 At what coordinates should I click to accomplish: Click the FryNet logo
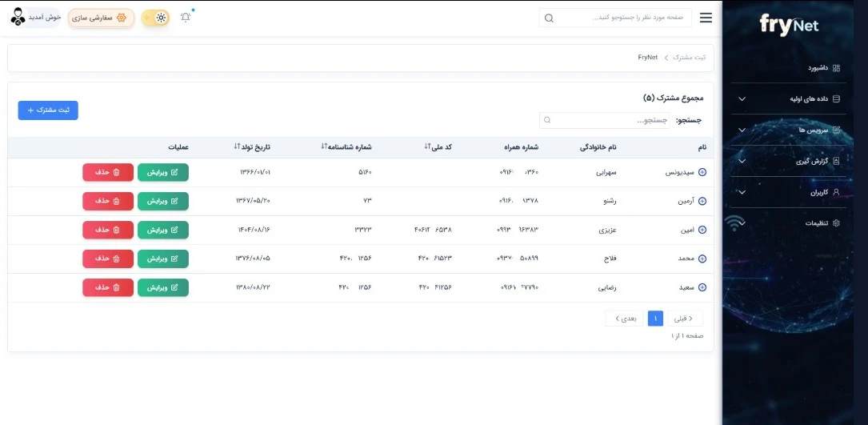(x=789, y=26)
